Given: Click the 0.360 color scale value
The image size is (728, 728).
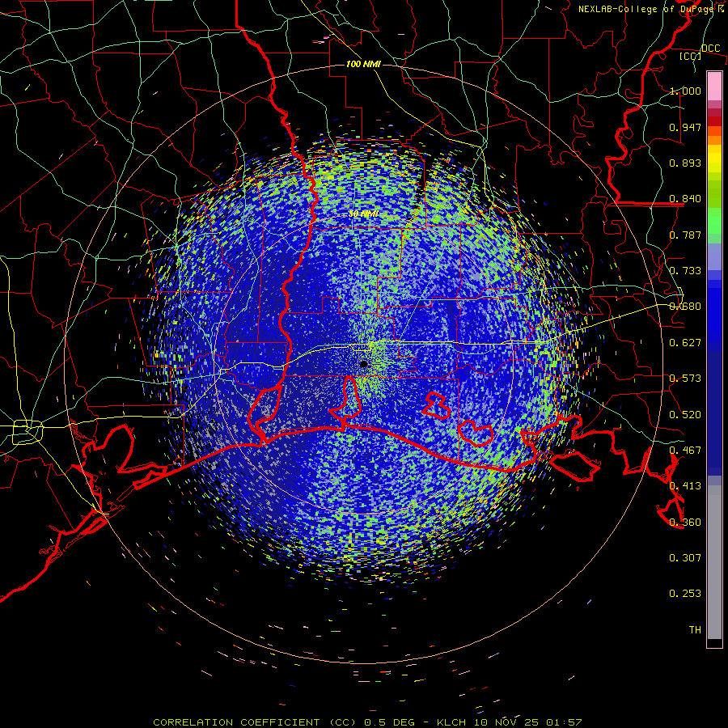Looking at the screenshot, I should (x=685, y=523).
